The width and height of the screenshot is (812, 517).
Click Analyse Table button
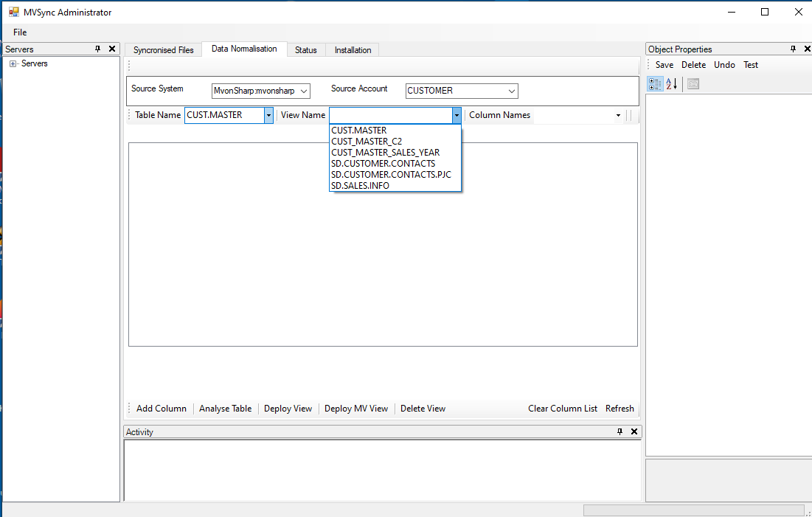pos(225,408)
